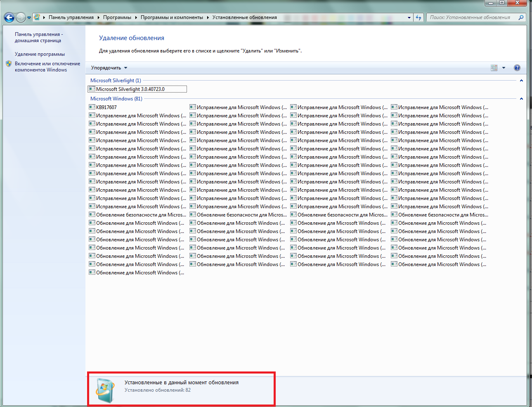Click the change view icon button
532x407 pixels.
click(494, 68)
